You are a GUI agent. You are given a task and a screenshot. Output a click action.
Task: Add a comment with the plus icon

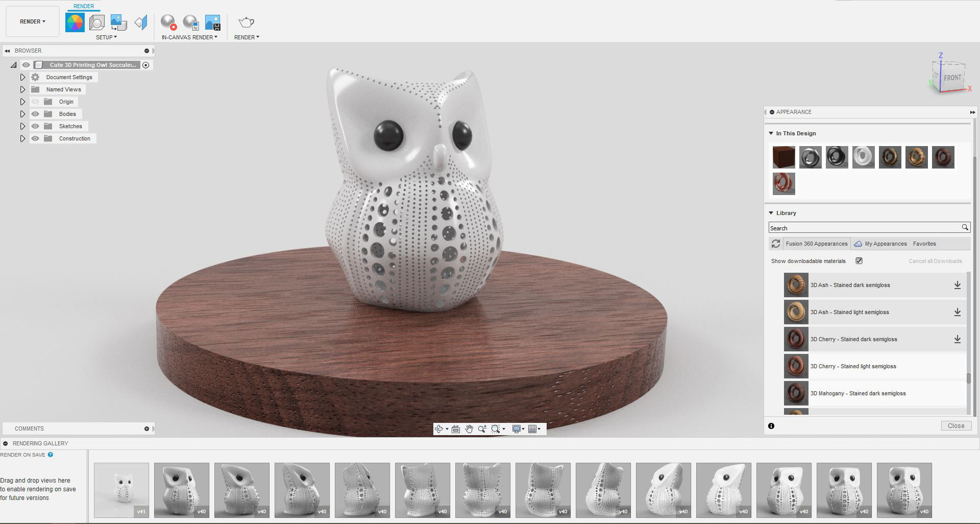click(x=146, y=428)
